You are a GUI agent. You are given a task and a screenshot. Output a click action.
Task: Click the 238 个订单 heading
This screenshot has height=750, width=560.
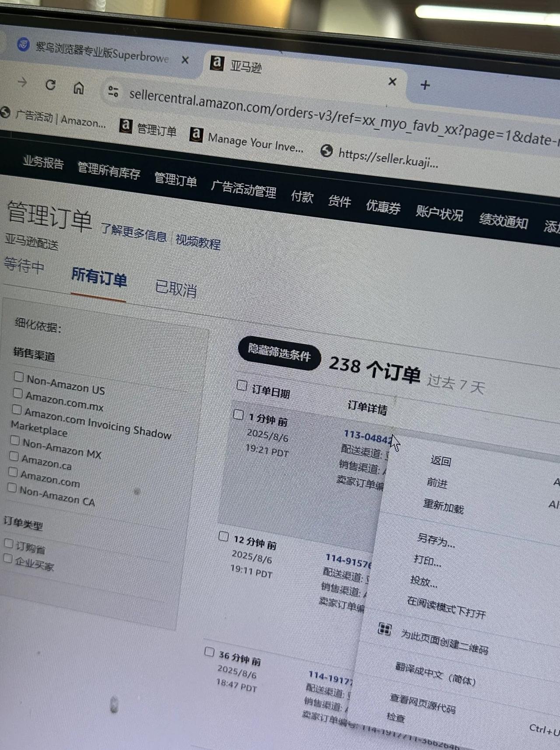click(x=374, y=369)
